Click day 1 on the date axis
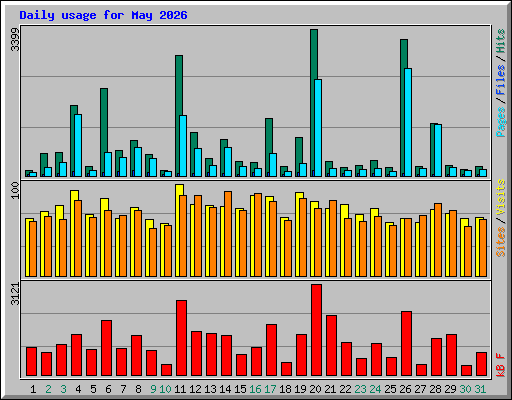The image size is (512, 400). click(x=33, y=389)
